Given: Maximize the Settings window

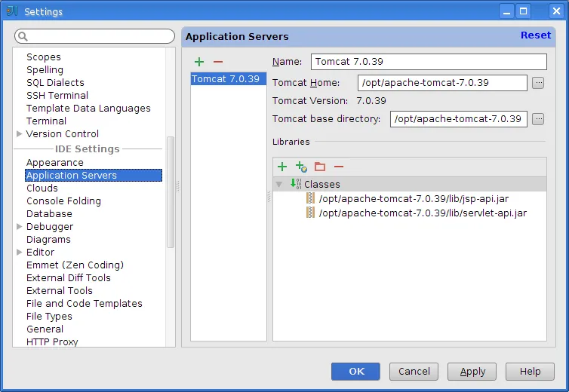Looking at the screenshot, I should coord(523,11).
